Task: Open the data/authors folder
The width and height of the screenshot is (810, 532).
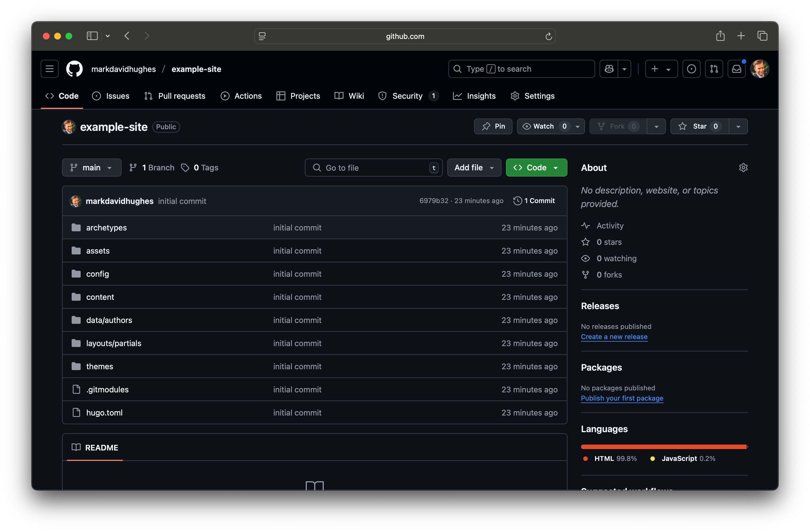Action: click(x=109, y=320)
